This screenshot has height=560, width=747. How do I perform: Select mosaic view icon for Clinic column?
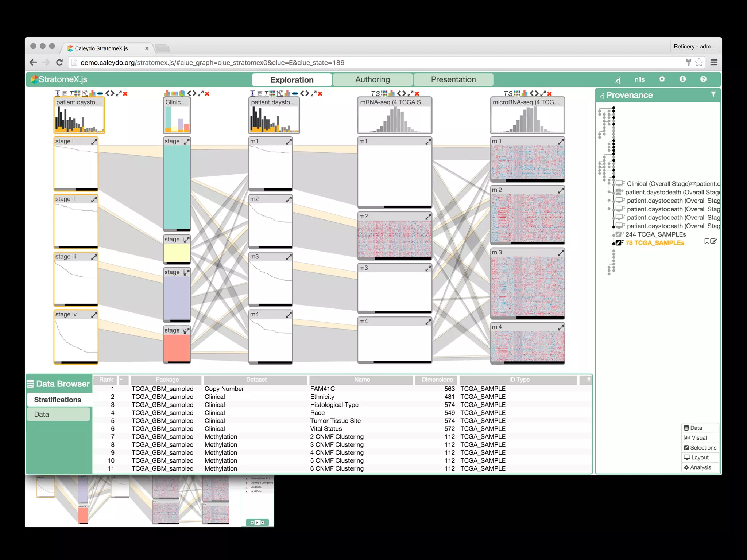(x=174, y=93)
